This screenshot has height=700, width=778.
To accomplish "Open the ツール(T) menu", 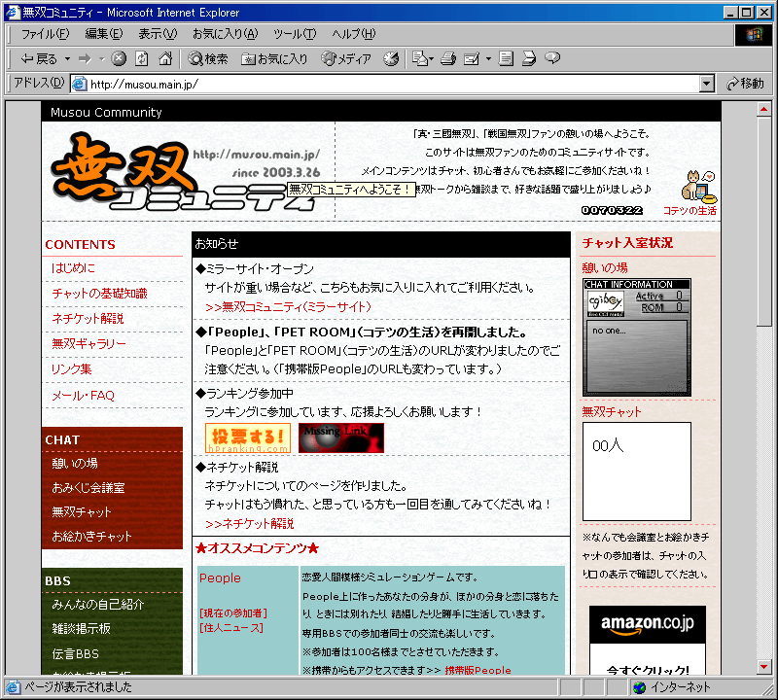I will [295, 34].
